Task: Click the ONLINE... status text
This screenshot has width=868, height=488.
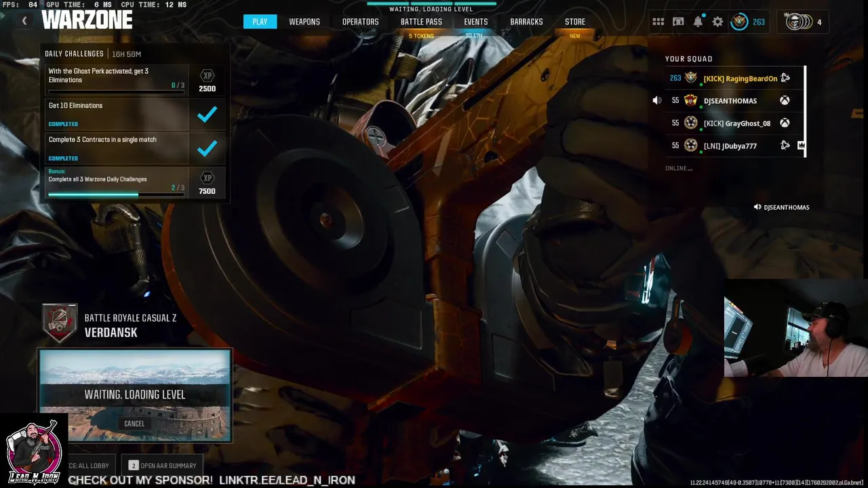Action: point(679,168)
